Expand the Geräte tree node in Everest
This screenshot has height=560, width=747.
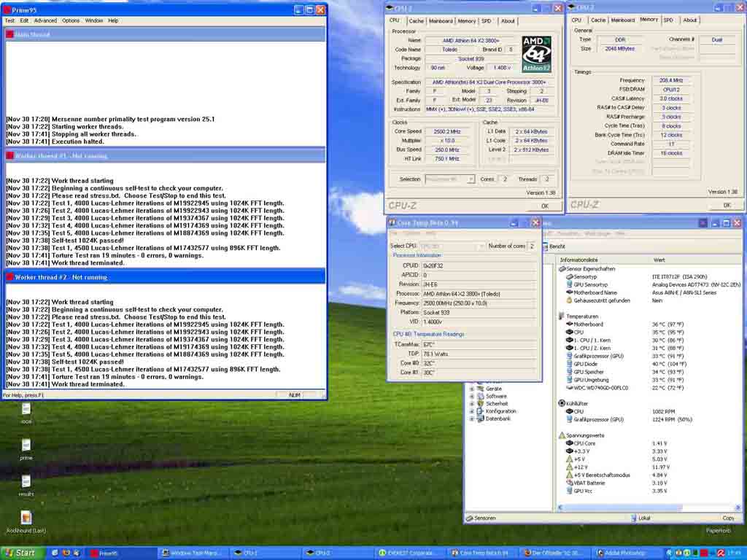pos(472,389)
